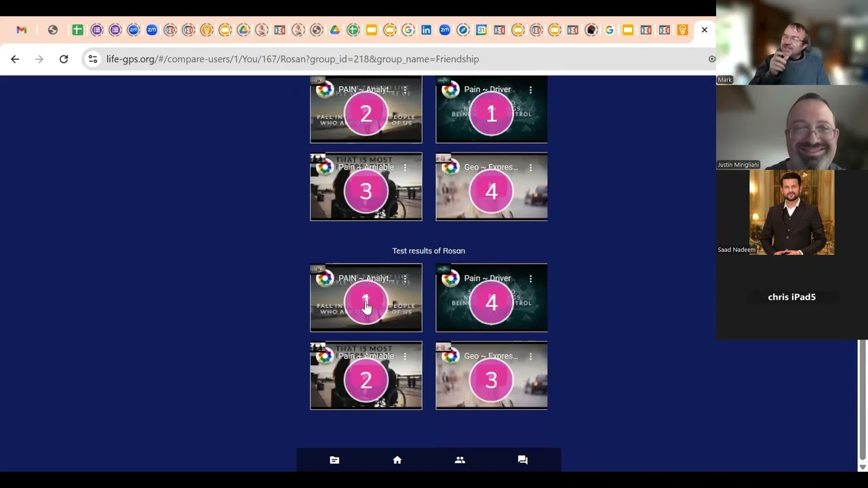This screenshot has width=868, height=488.
Task: Click pink circle 2 on PAIN ~ Analyt video
Action: [366, 113]
